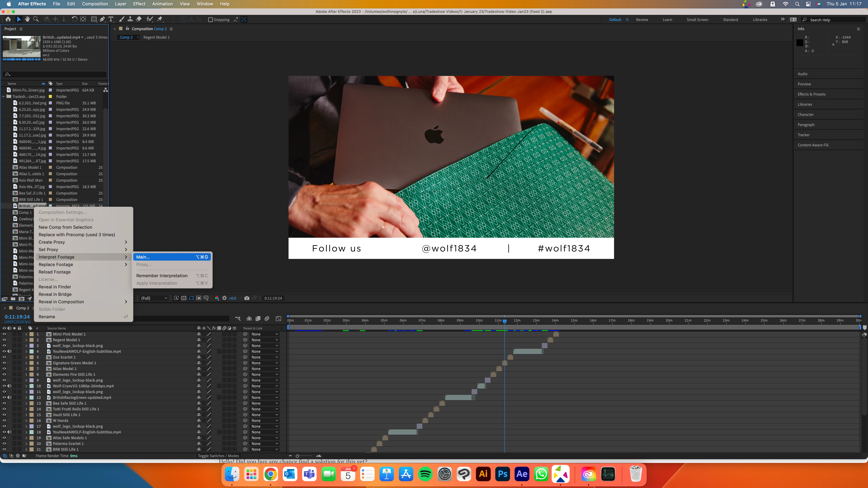Select the Eraser tool
868x488 pixels.
[x=139, y=19]
